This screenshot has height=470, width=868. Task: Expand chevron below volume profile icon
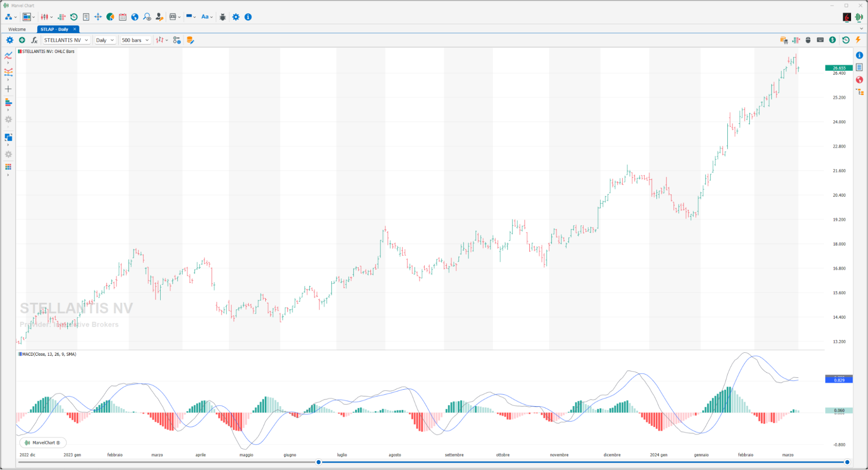(8, 110)
